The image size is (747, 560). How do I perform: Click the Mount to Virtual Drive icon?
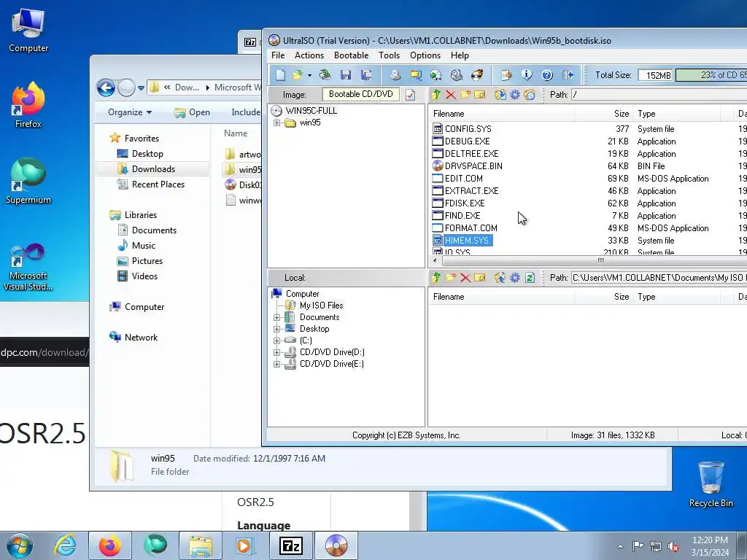(x=457, y=75)
